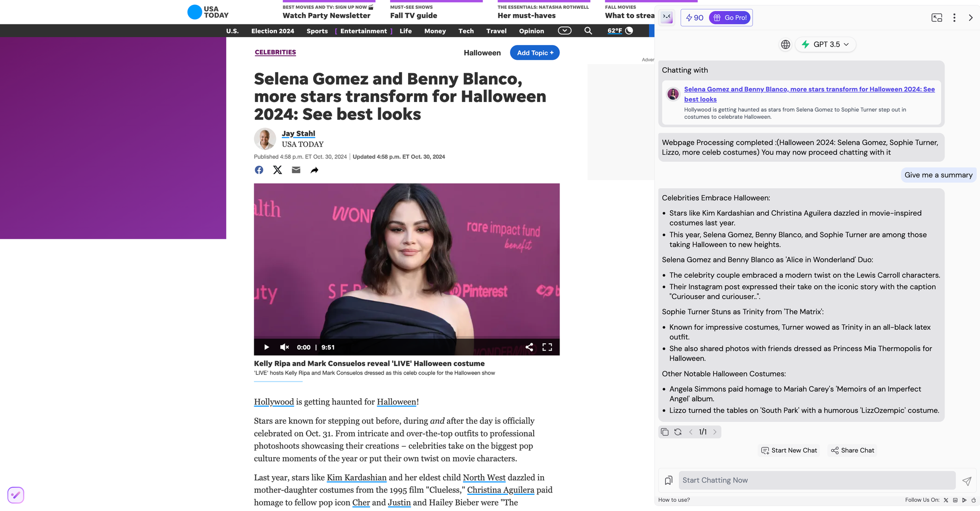
Task: Go to the Election 2024 menu item
Action: pos(272,31)
